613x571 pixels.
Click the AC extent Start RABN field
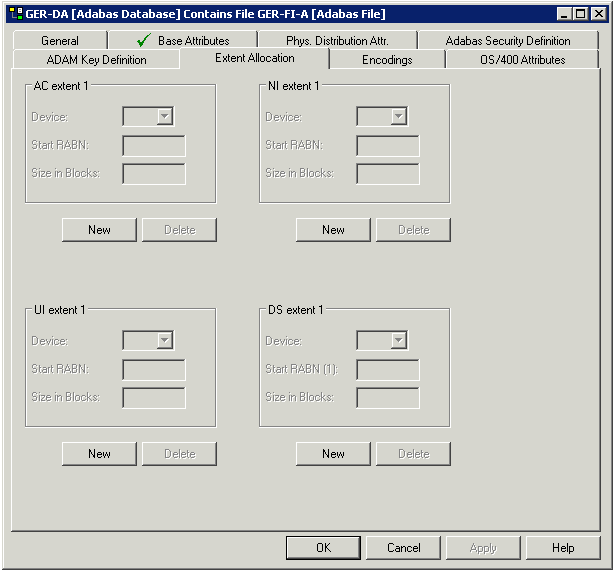click(x=154, y=146)
